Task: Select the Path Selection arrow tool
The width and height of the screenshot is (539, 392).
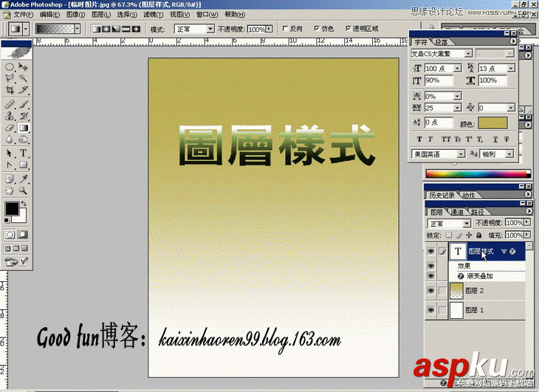Action: pos(10,154)
